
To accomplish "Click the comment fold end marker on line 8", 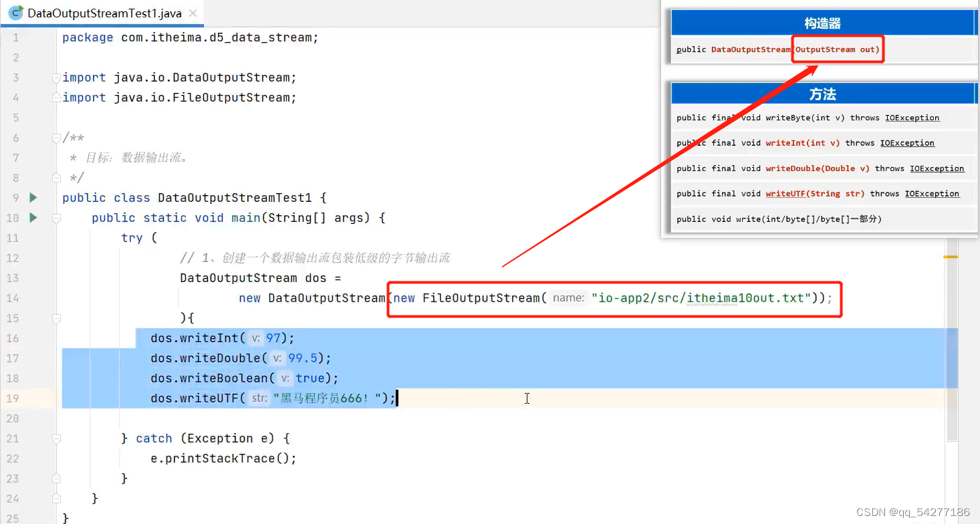I will [57, 178].
